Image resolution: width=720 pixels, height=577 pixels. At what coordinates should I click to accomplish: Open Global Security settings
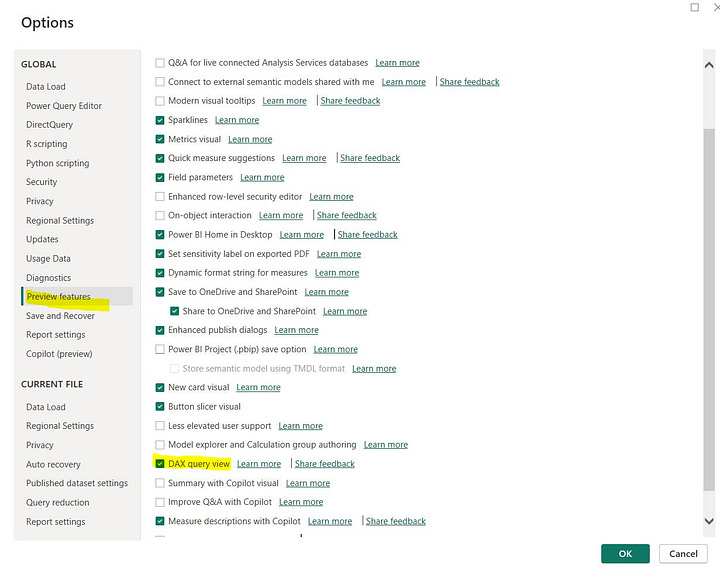point(41,182)
